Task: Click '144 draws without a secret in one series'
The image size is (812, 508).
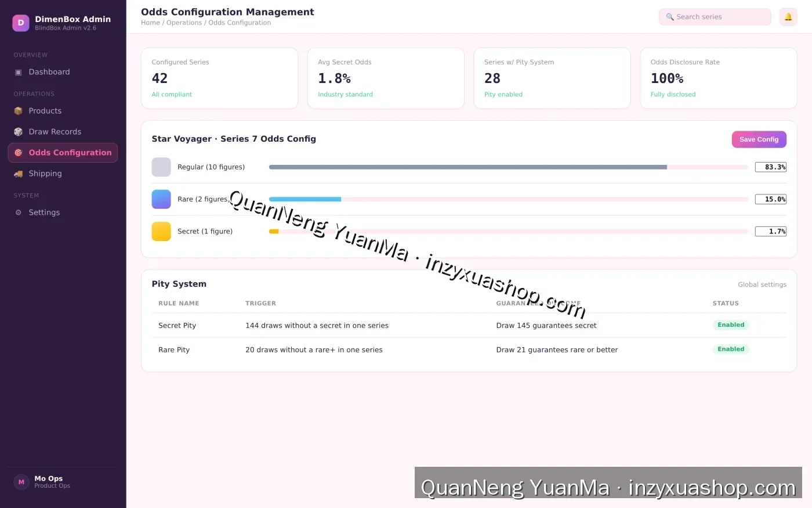Action: [x=317, y=326]
